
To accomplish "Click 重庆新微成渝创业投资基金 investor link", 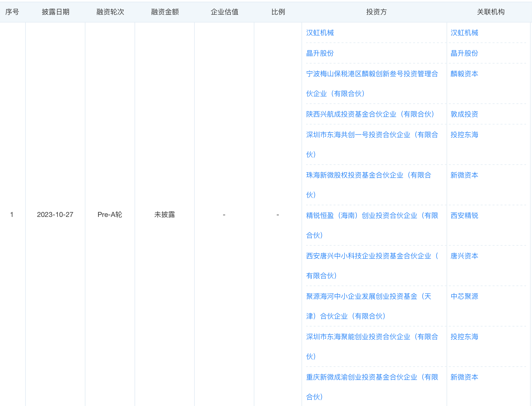I will [x=372, y=377].
